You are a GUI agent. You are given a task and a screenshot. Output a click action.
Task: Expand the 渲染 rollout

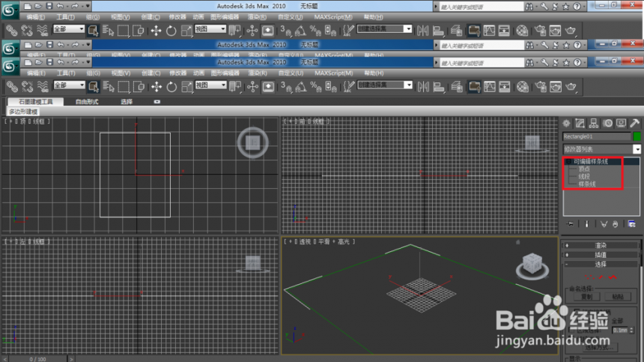point(601,245)
